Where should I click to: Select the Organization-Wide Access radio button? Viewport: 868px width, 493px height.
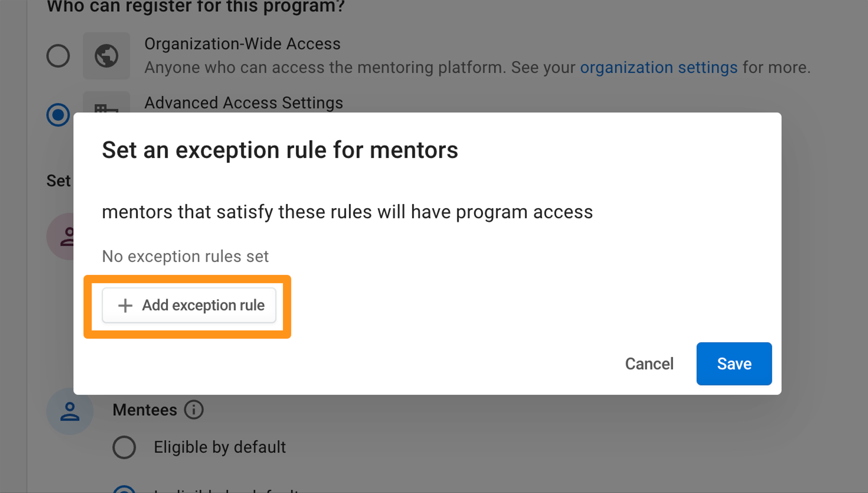coord(58,56)
